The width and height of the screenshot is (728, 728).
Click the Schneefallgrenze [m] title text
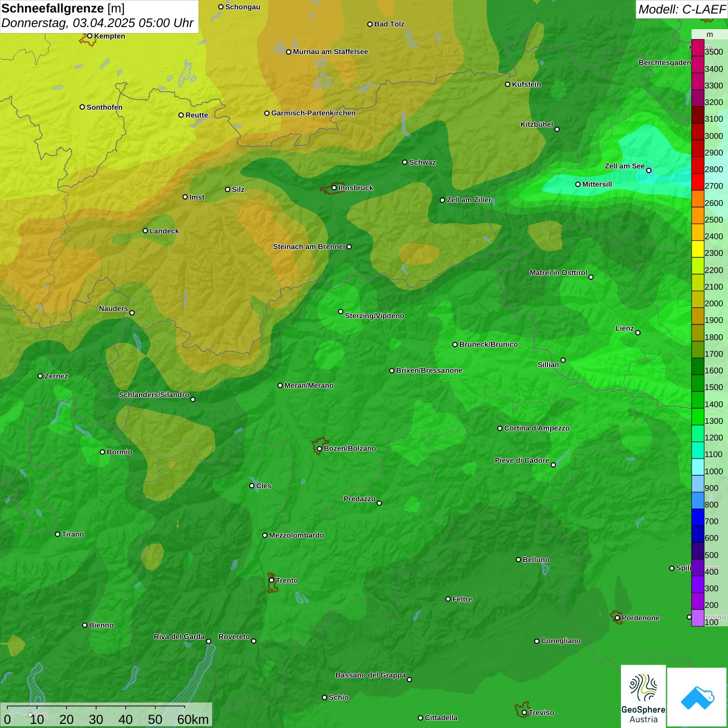point(63,8)
